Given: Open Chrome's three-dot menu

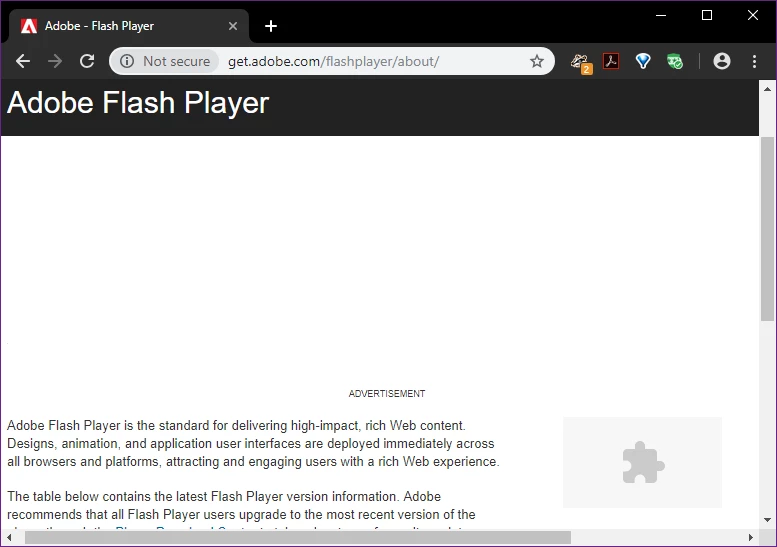Looking at the screenshot, I should click(754, 61).
